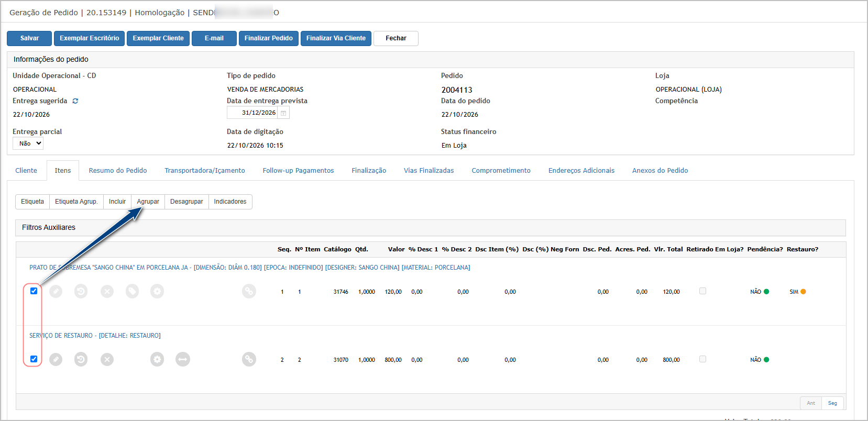Open the calendar picker for Data de entrega prevista
This screenshot has height=421, width=868.
coord(283,113)
